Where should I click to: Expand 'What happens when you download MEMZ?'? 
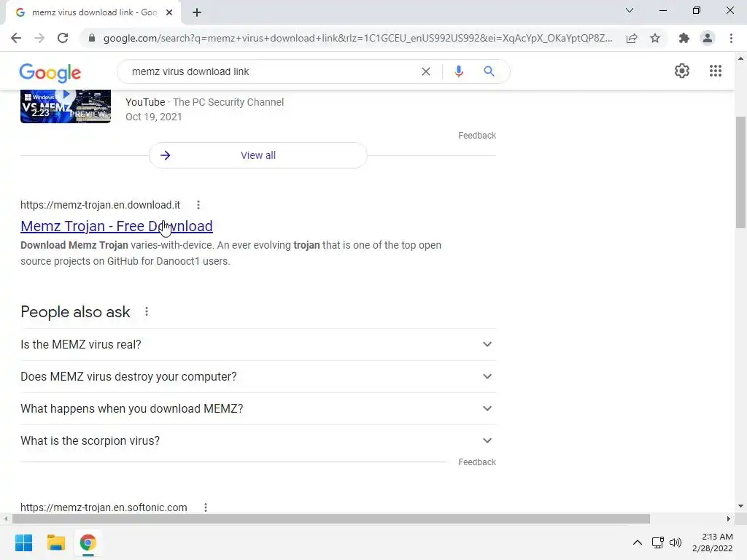pyautogui.click(x=258, y=408)
